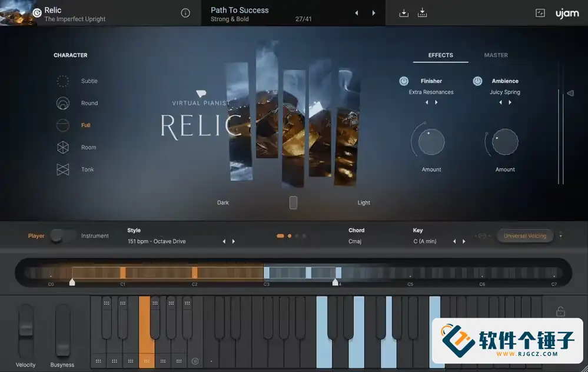
Task: Select the Room character icon
Action: [x=63, y=147]
